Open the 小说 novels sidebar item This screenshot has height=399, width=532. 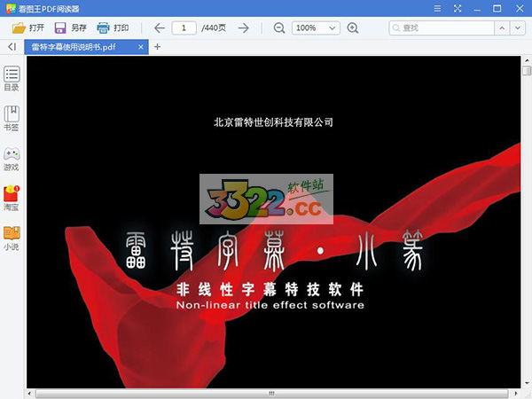12,238
